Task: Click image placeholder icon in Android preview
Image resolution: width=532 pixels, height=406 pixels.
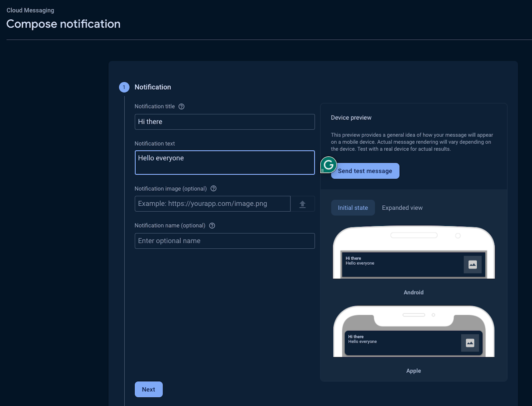Action: click(472, 265)
